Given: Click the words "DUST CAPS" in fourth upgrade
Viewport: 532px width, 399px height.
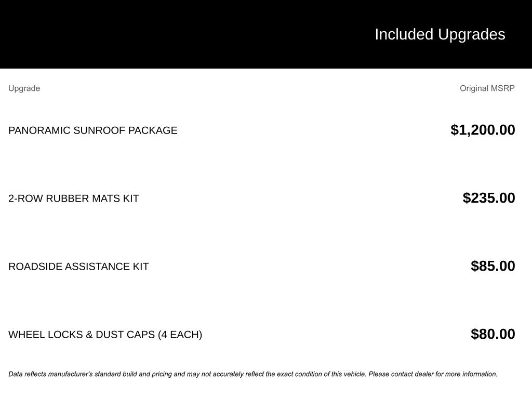Looking at the screenshot, I should 124,335.
